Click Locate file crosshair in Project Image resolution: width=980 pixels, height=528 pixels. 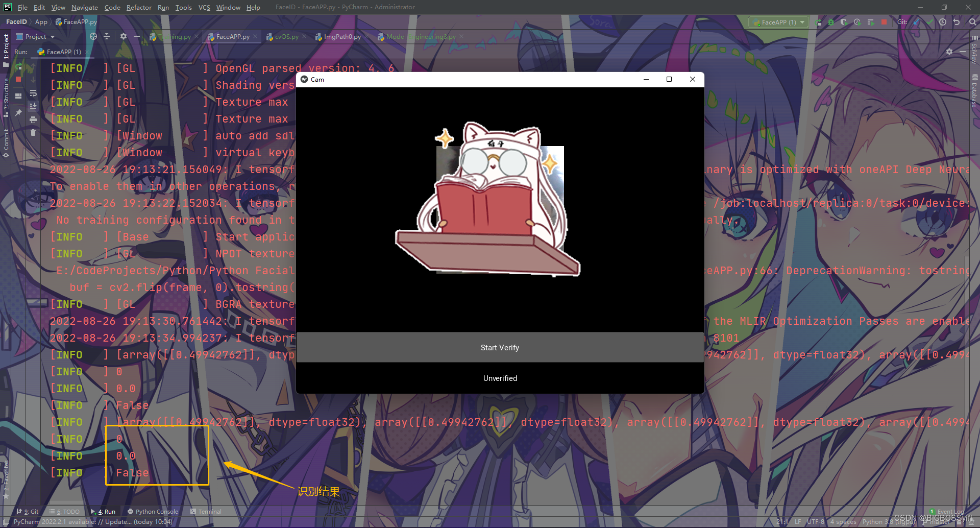coord(93,37)
